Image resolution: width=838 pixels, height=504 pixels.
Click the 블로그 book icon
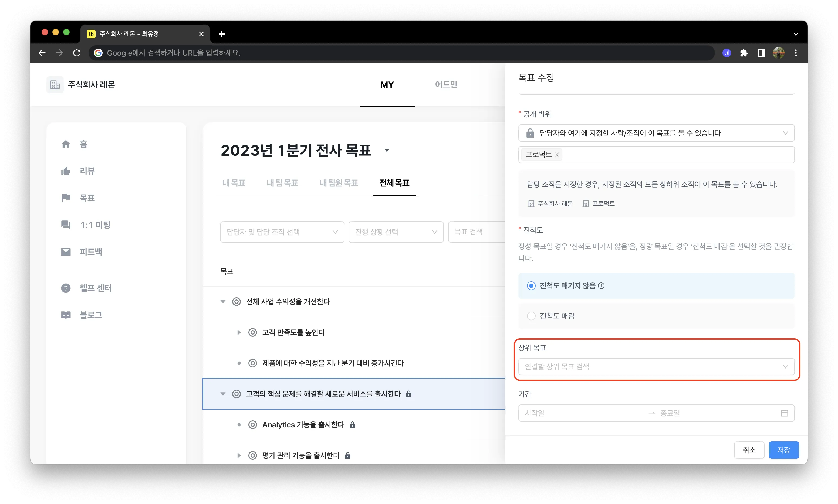coord(66,315)
